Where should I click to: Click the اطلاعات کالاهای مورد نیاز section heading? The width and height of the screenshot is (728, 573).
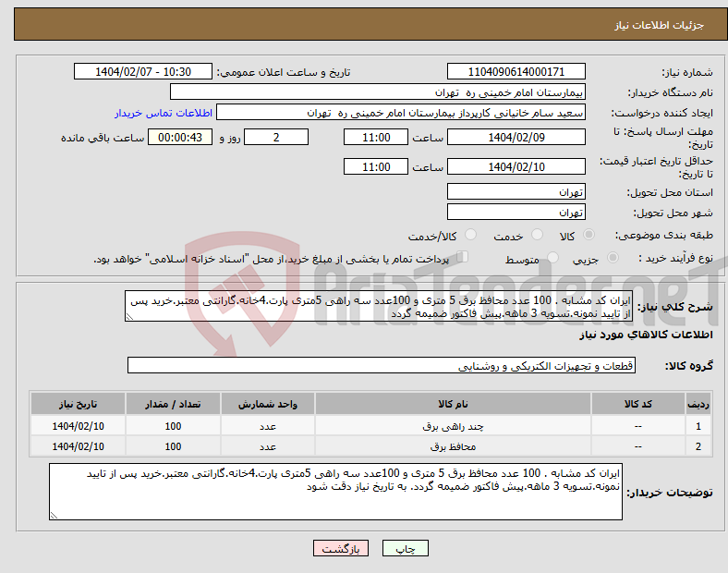coord(646,335)
